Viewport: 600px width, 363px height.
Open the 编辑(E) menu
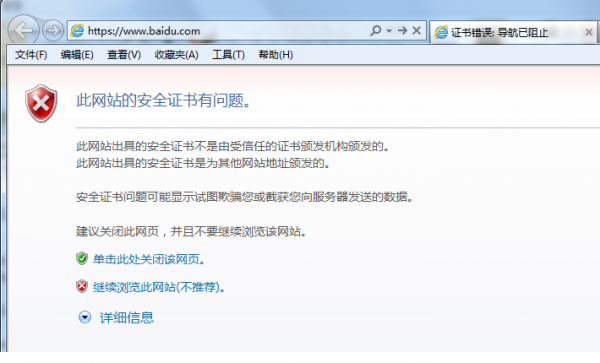(x=77, y=55)
